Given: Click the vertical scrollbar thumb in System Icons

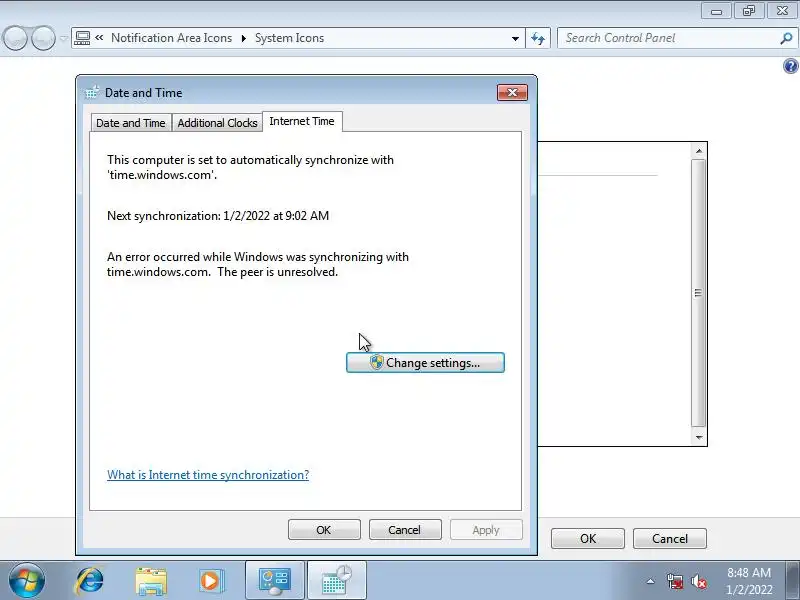Looking at the screenshot, I should 698,293.
